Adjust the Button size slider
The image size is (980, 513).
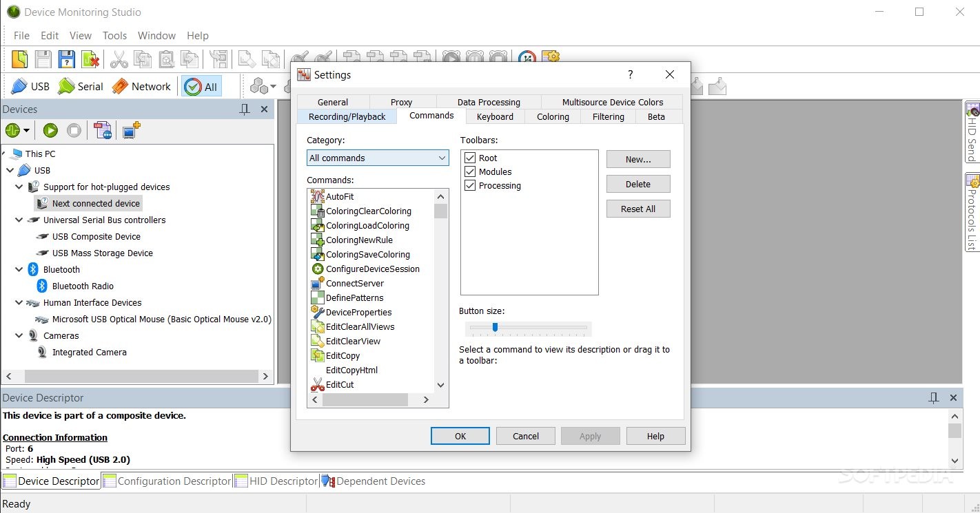(x=496, y=328)
